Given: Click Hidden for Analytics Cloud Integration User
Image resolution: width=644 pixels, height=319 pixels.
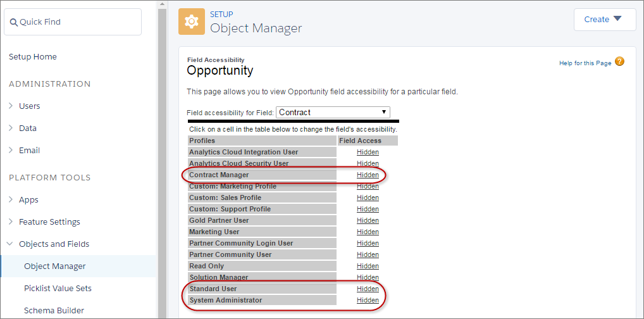Looking at the screenshot, I should coord(368,152).
